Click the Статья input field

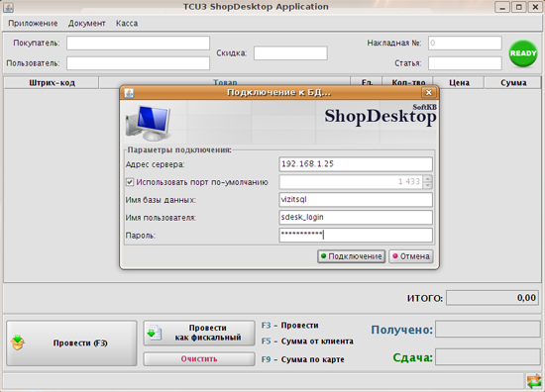click(465, 63)
